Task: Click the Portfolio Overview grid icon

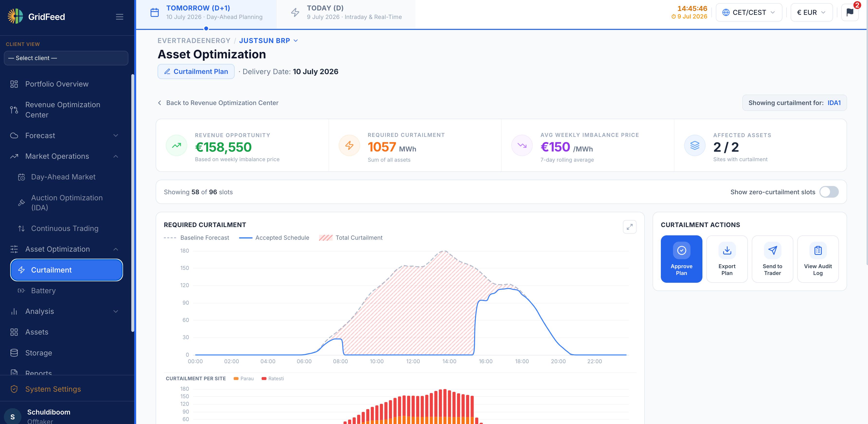Action: point(14,84)
